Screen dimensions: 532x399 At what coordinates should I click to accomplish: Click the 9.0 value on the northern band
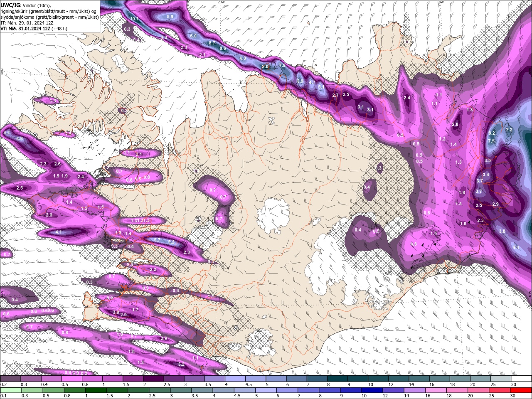click(x=265, y=66)
